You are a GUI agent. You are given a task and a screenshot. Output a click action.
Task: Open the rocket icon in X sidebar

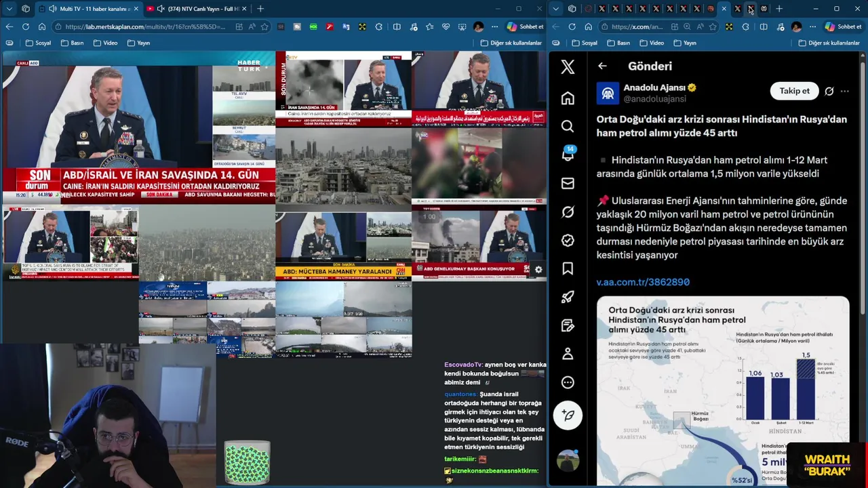tap(568, 297)
